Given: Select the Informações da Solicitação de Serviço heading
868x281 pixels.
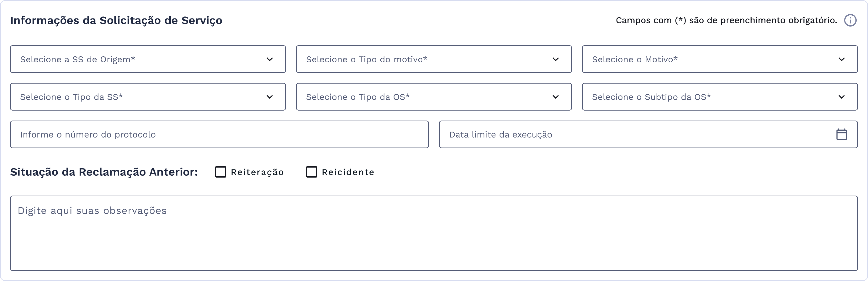Looking at the screenshot, I should [116, 20].
